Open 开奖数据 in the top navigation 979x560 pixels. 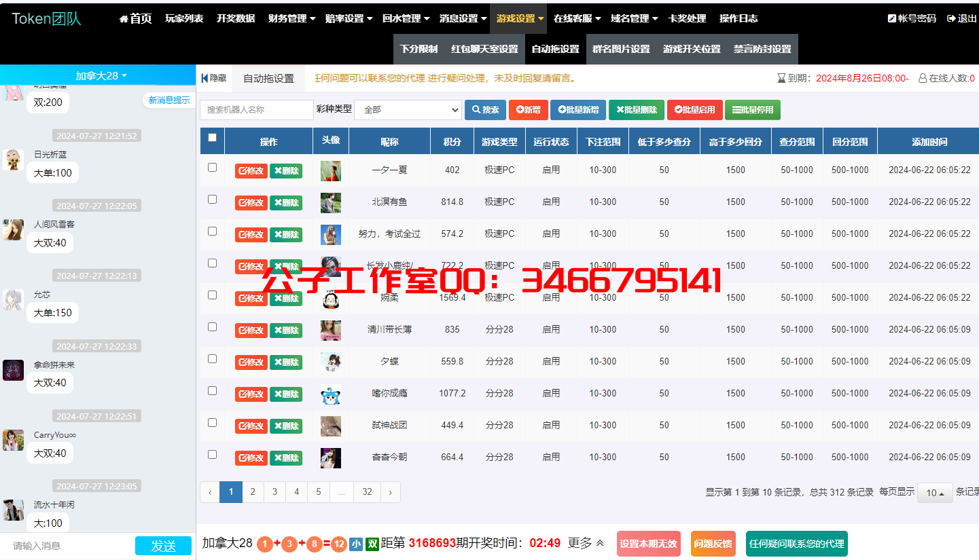point(236,18)
